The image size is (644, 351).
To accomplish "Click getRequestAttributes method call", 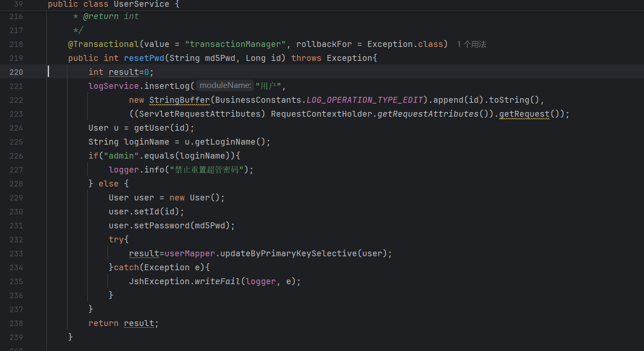I will pyautogui.click(x=428, y=114).
